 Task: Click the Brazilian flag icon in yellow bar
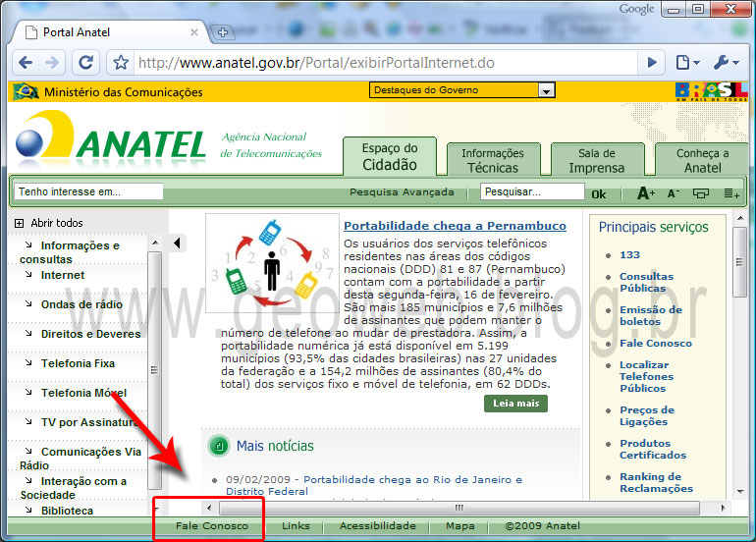(26, 91)
